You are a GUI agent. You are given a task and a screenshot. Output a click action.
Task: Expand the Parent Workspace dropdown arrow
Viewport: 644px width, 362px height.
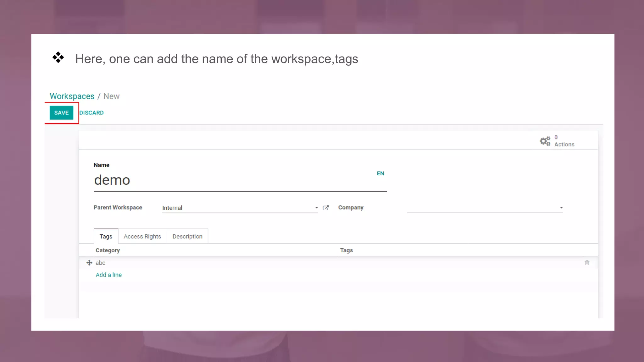pyautogui.click(x=316, y=208)
